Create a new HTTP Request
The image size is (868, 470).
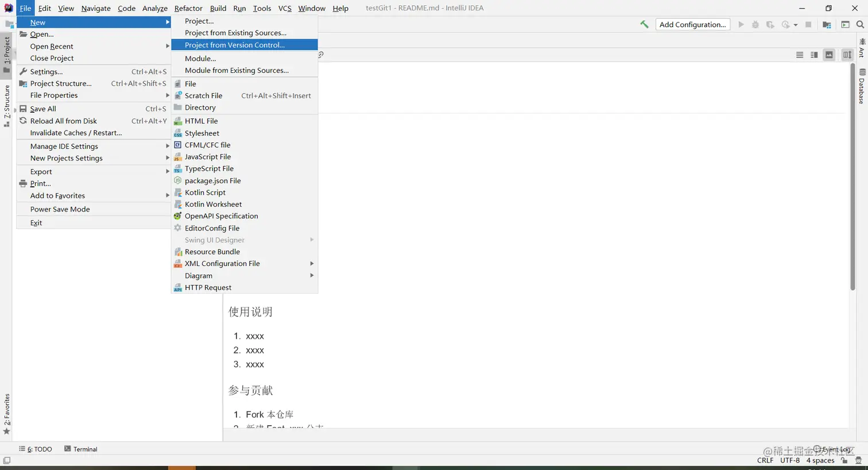[x=245, y=287]
